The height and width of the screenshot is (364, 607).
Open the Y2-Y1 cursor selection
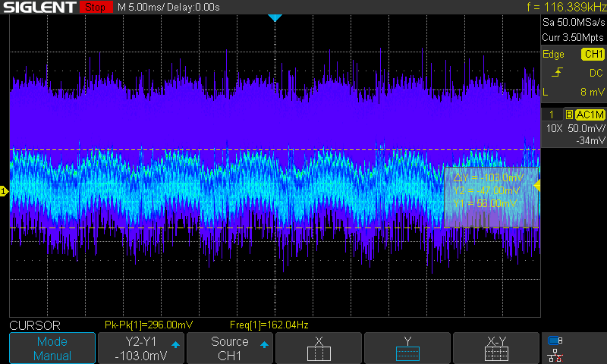click(x=141, y=349)
